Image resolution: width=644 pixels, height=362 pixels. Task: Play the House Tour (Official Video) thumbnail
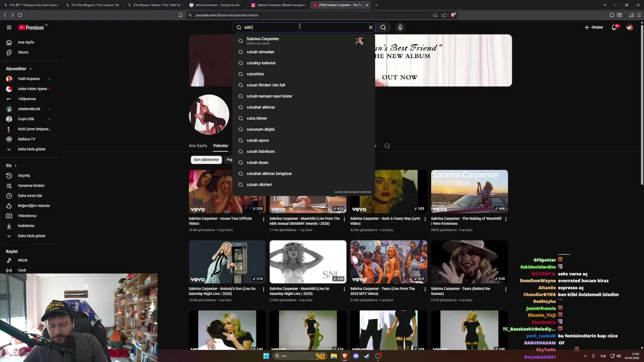(227, 192)
